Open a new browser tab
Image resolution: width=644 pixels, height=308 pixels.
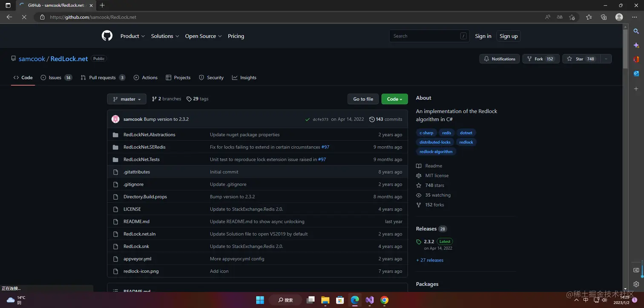tap(102, 6)
